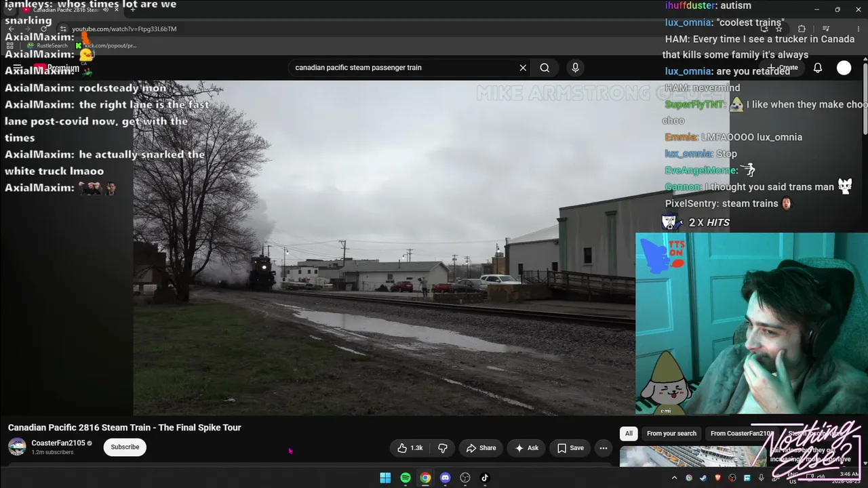Screen dimensions: 868x488
Task: Open the round grey taskbar app
Action: pos(465,478)
